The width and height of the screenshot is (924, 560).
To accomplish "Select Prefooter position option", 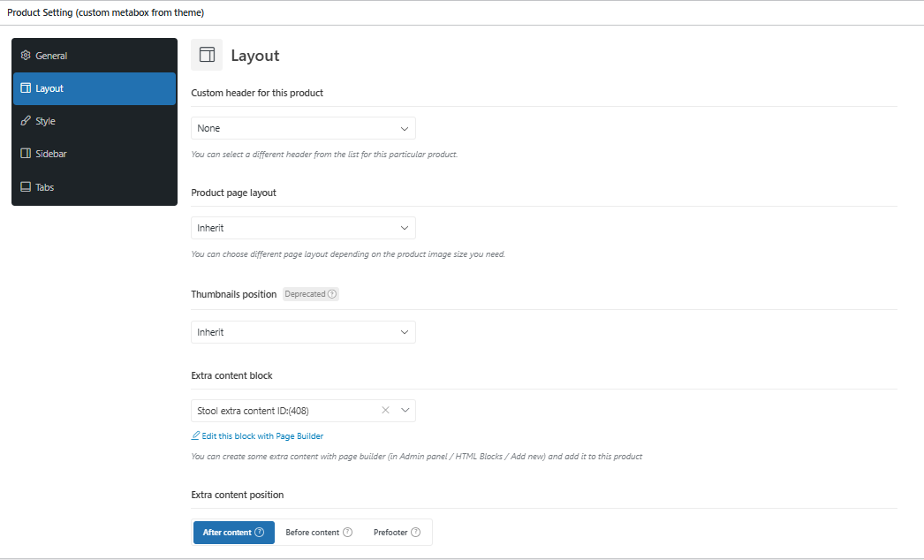I will tap(390, 533).
